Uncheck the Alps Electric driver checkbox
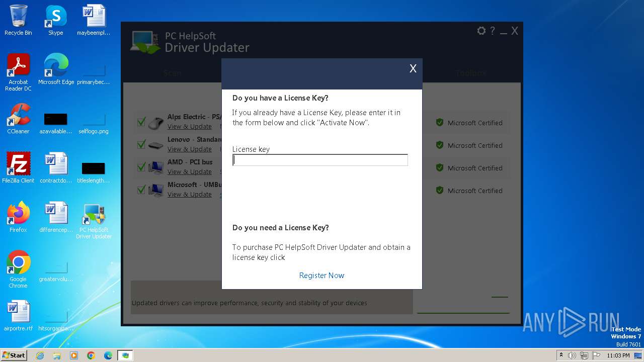This screenshot has width=644, height=362. point(141,122)
